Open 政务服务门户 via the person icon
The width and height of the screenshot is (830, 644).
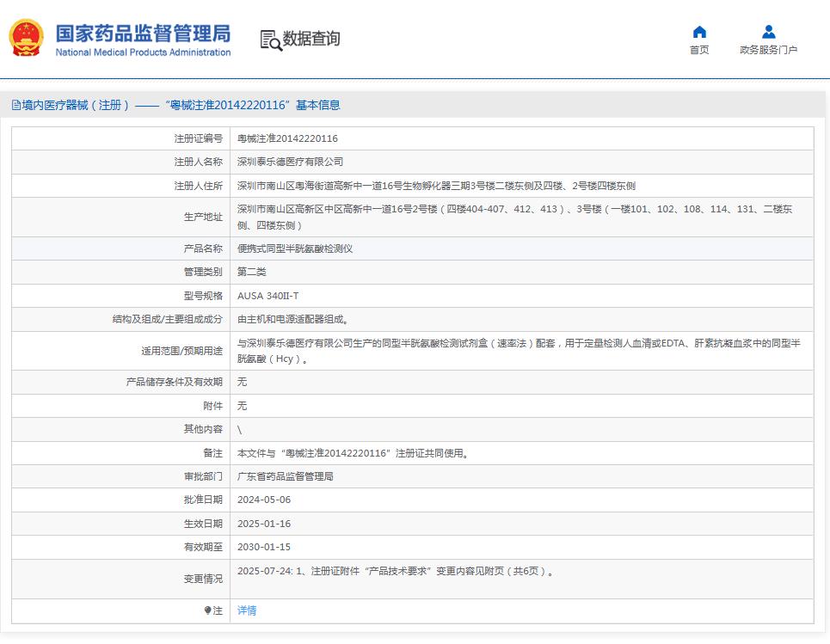768,32
